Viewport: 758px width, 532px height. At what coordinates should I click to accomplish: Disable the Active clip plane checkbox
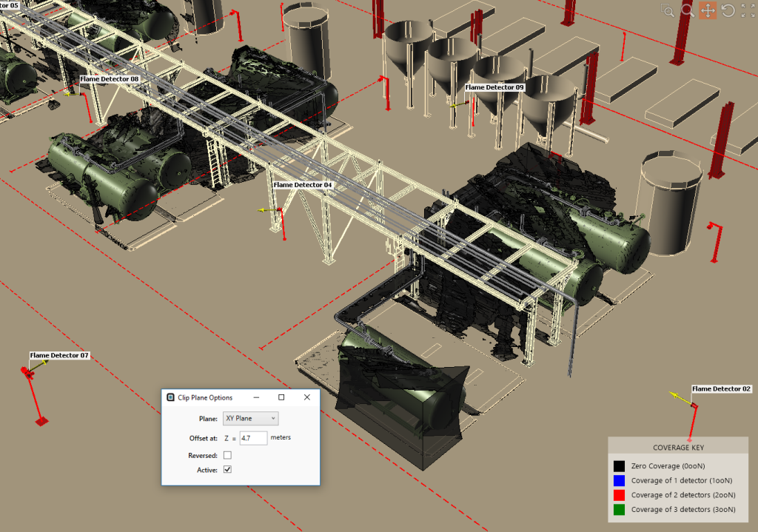coord(228,470)
